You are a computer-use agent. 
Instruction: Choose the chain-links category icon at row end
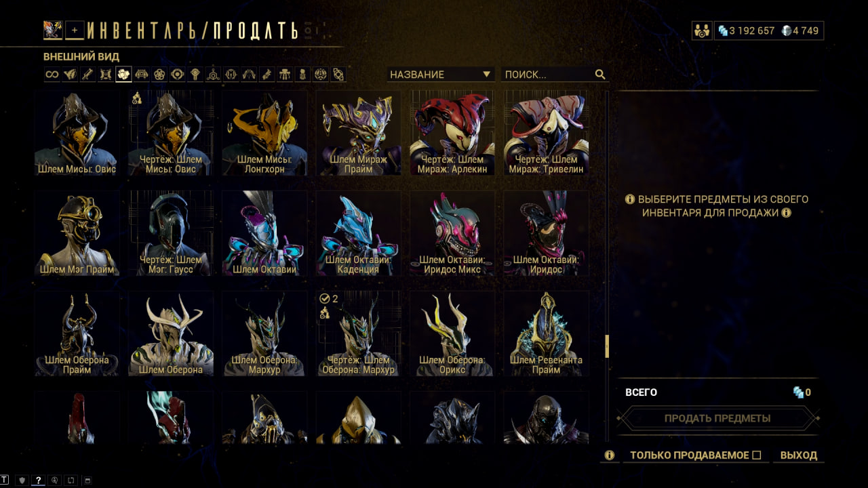(x=338, y=75)
